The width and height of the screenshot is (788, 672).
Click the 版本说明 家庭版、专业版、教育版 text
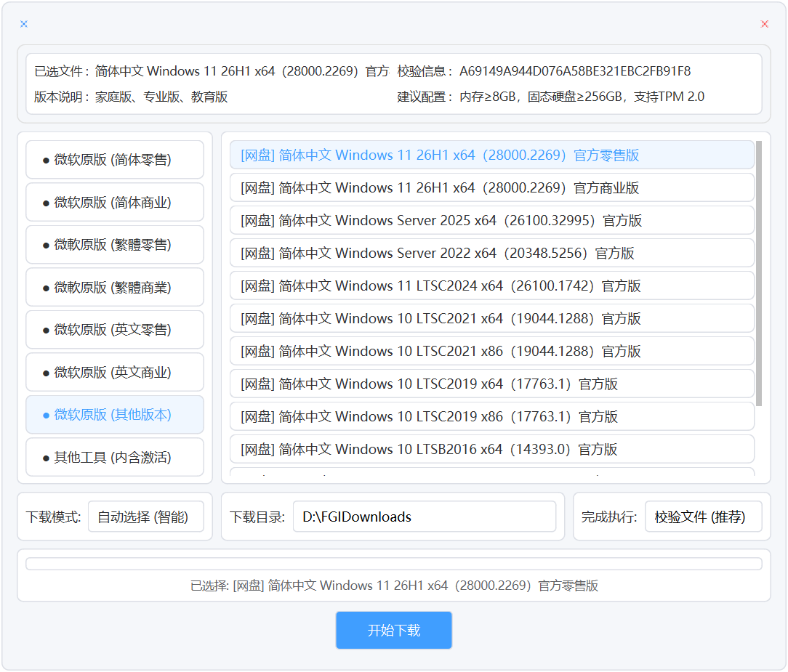[x=161, y=97]
